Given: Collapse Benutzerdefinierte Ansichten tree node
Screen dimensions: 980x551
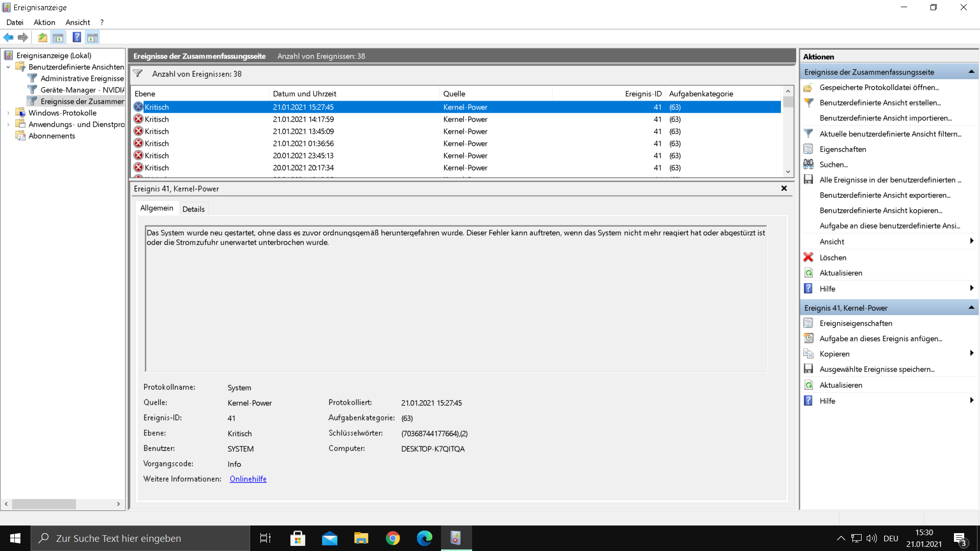Looking at the screenshot, I should tap(8, 67).
